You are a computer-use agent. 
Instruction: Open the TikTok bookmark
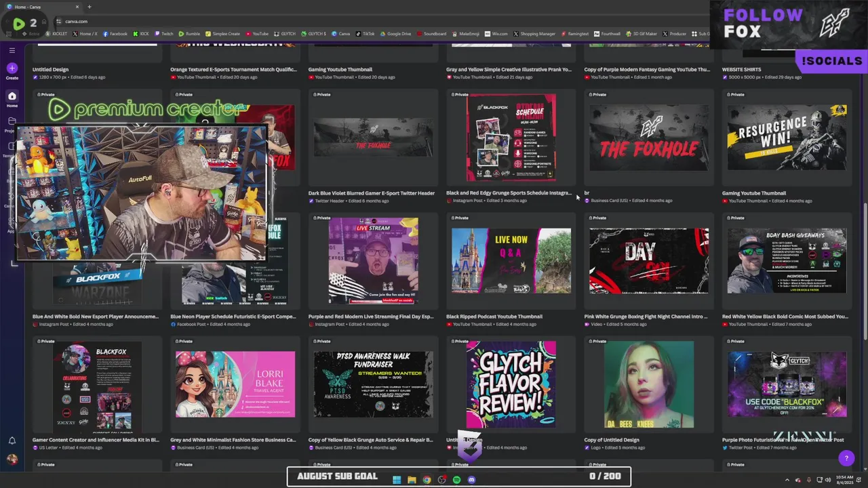point(365,33)
